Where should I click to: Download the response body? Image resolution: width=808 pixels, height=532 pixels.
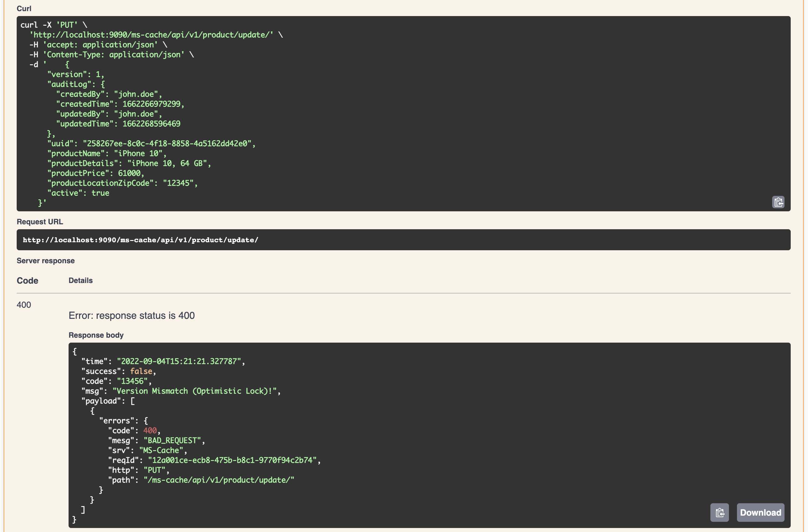tap(760, 512)
